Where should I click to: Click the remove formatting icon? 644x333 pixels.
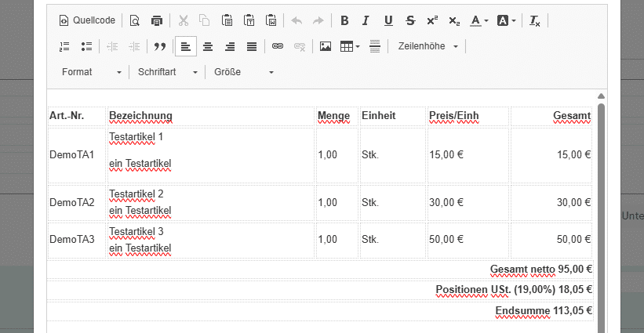point(534,20)
